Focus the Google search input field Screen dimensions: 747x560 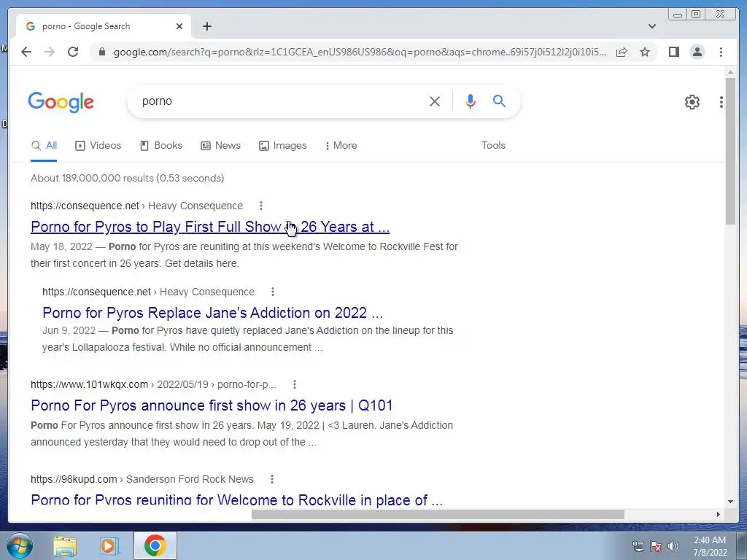(281, 101)
